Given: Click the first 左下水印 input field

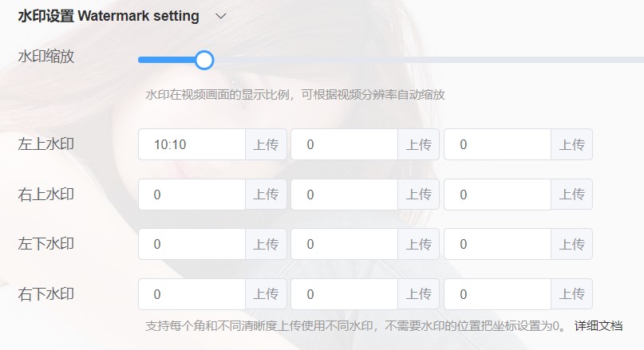Looking at the screenshot, I should [192, 244].
